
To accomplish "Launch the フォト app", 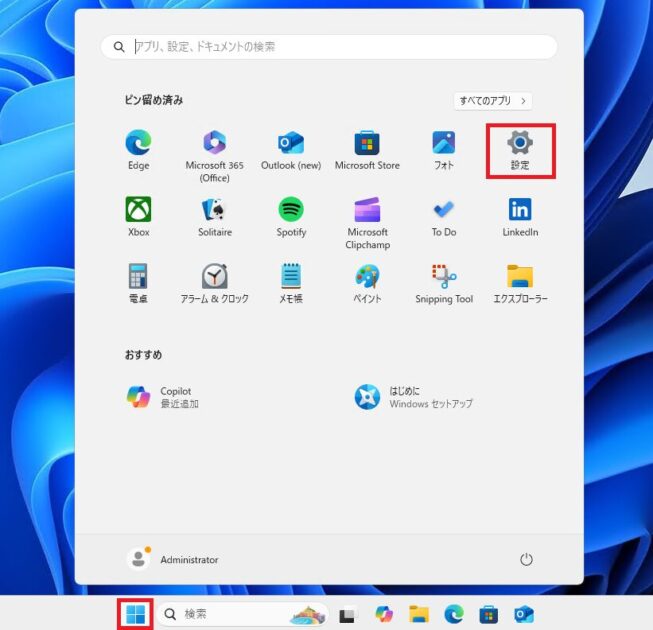I will (444, 150).
